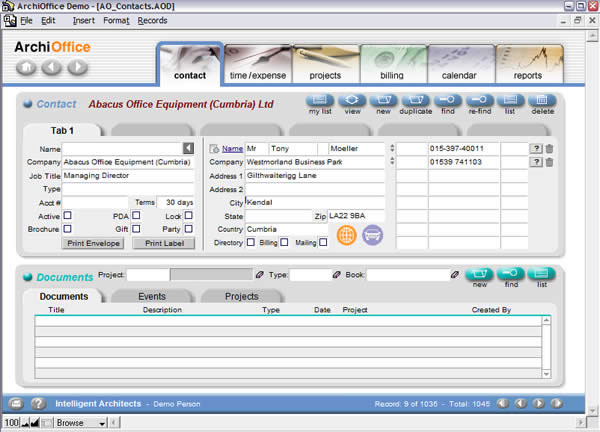This screenshot has width=600, height=432.
Task: Click list icon in Documents section
Action: (541, 274)
